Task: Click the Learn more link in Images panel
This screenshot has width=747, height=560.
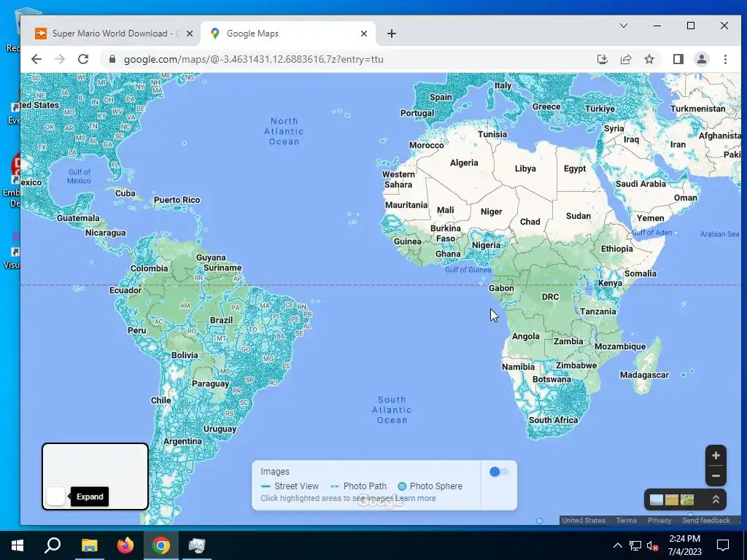Action: tap(415, 498)
